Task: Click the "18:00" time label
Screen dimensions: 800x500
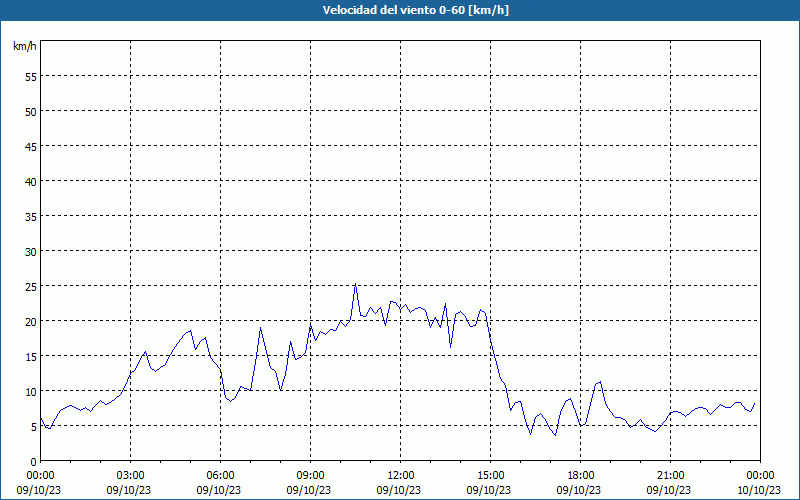Action: coord(581,476)
